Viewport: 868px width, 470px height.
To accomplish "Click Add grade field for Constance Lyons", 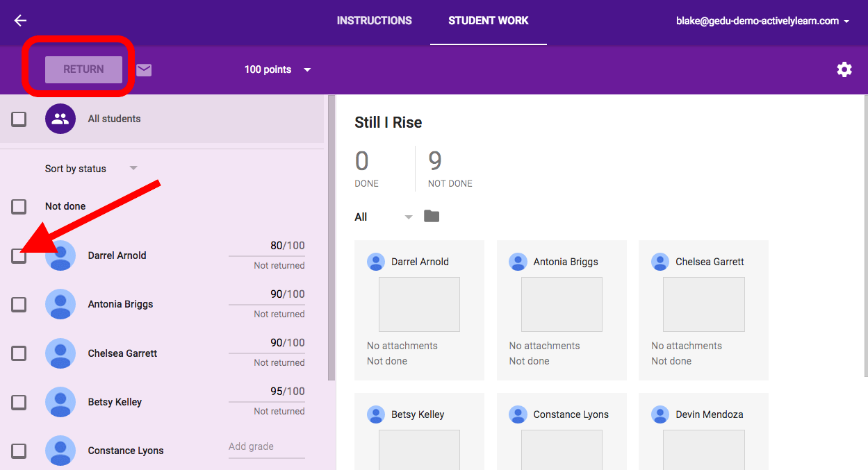I will point(267,447).
